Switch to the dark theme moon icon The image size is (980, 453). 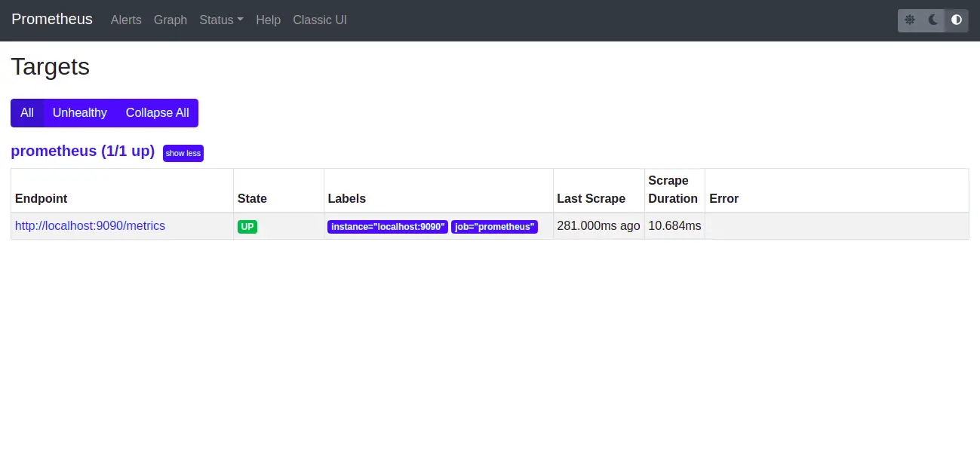pyautogui.click(x=933, y=20)
